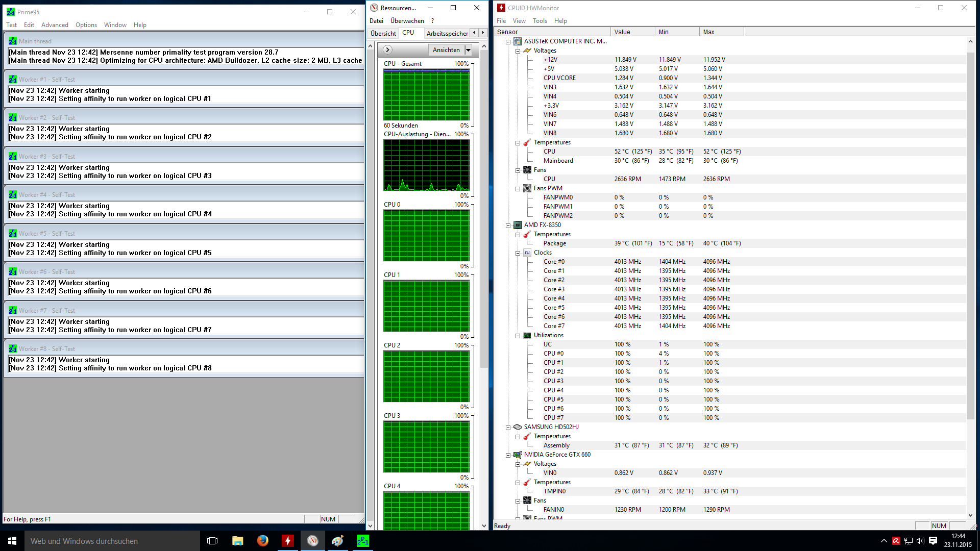Screen dimensions: 980x551
Task: Click the Ansichten button
Action: coord(446,50)
